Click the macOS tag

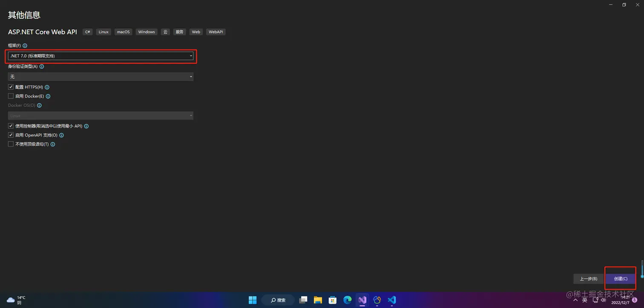(124, 32)
